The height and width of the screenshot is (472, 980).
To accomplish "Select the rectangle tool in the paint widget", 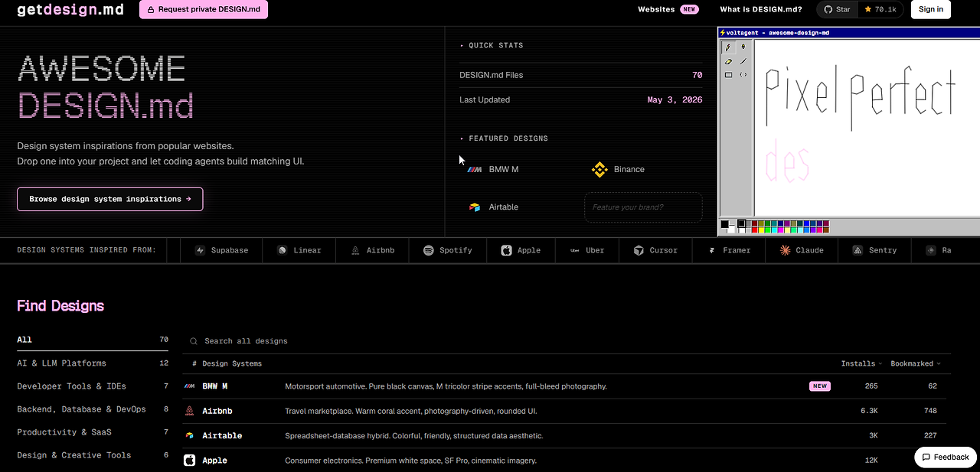I will tap(728, 75).
